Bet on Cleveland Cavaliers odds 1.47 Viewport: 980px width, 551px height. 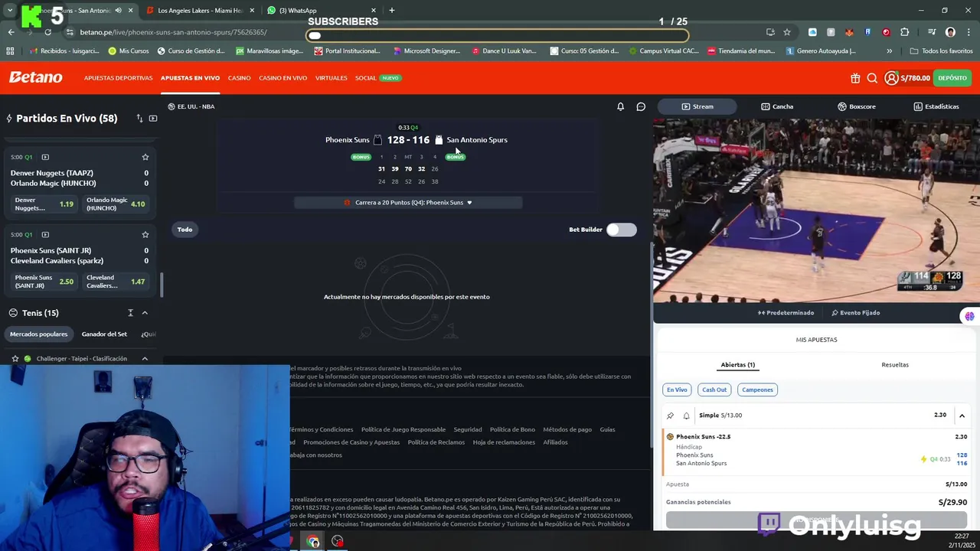pos(116,282)
